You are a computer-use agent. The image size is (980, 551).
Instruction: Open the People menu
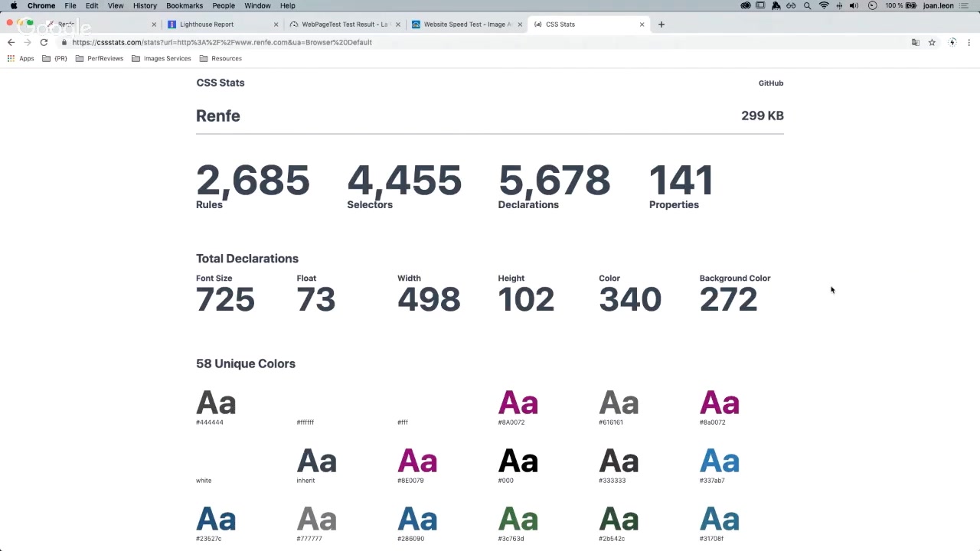[224, 5]
